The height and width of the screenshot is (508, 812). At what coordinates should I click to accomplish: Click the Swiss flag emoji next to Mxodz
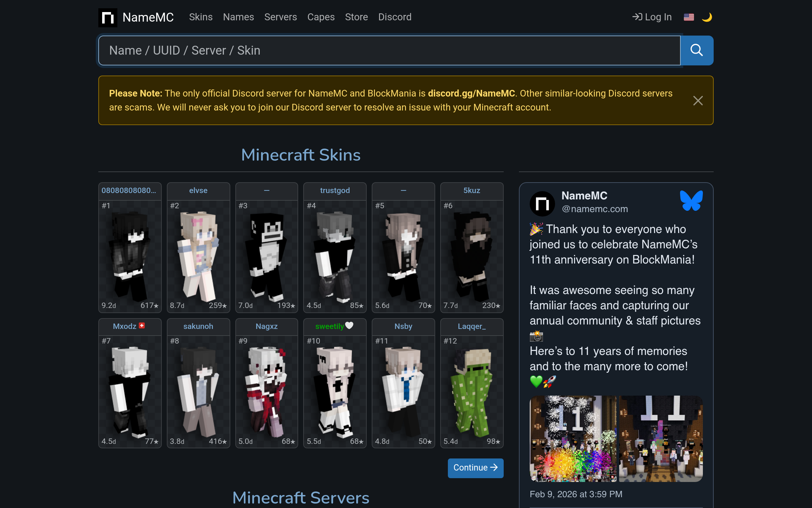point(141,325)
